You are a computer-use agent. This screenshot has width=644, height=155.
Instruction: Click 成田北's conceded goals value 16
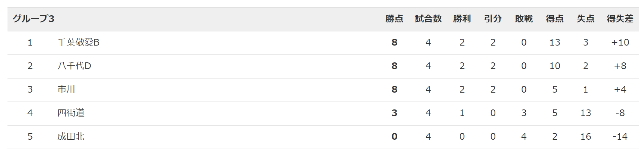(x=586, y=137)
